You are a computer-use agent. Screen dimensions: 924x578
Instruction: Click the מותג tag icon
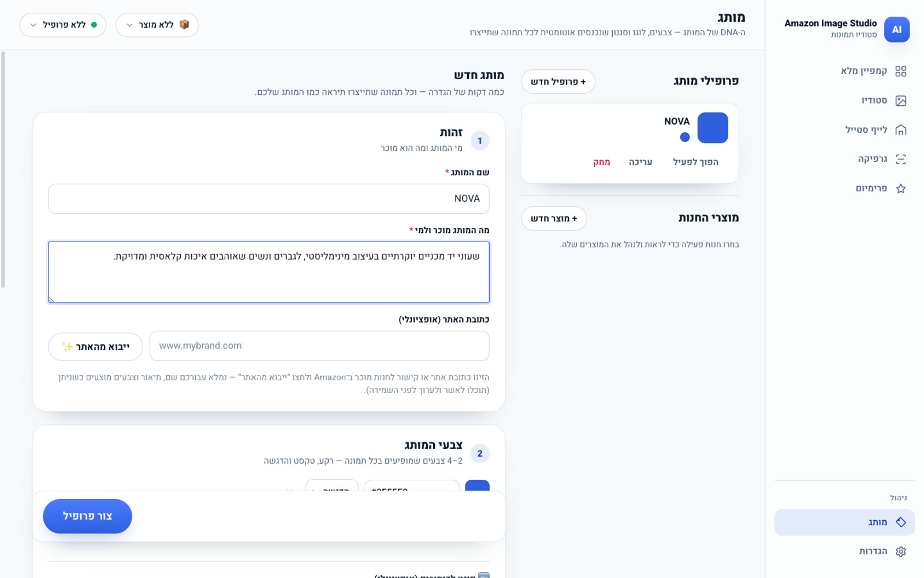pos(901,523)
